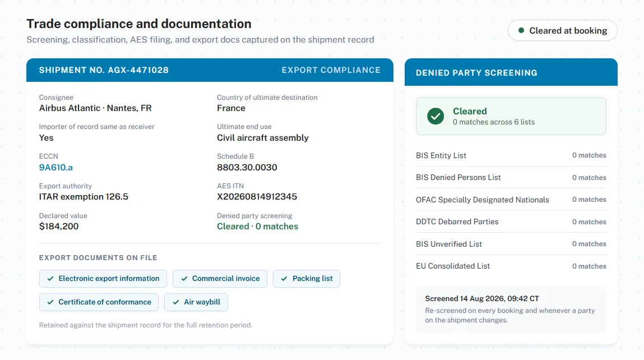644x360 pixels.
Task: Open the Packing list document
Action: point(307,279)
